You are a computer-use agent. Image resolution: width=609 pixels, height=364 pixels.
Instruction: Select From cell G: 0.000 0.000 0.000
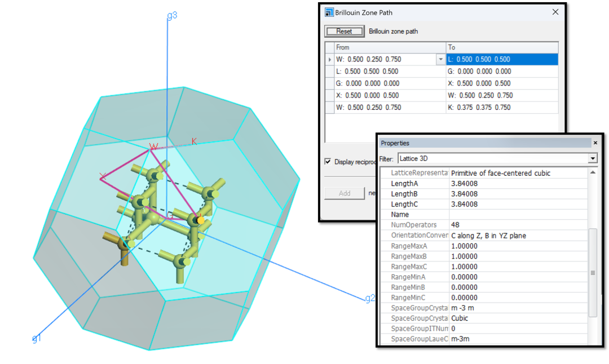(x=390, y=83)
